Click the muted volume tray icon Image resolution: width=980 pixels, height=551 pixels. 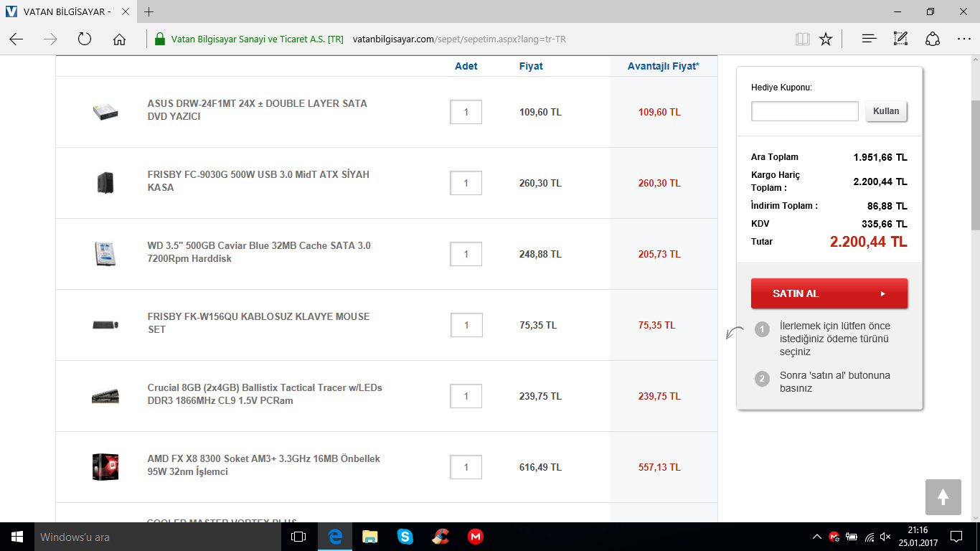pos(885,537)
